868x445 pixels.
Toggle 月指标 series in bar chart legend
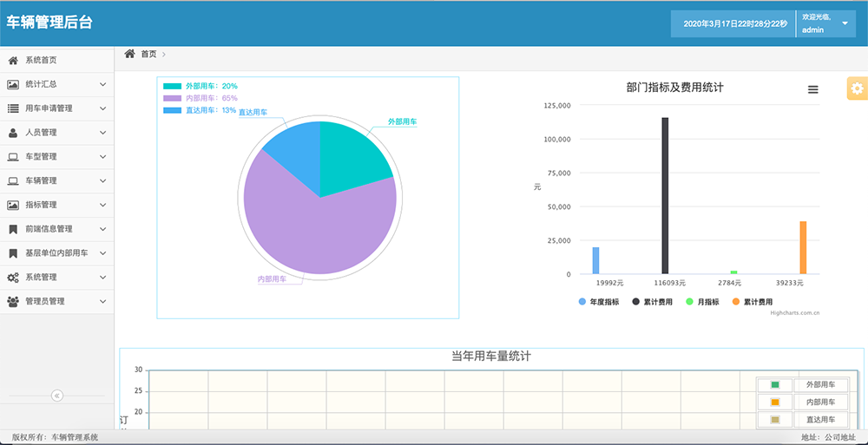(702, 302)
